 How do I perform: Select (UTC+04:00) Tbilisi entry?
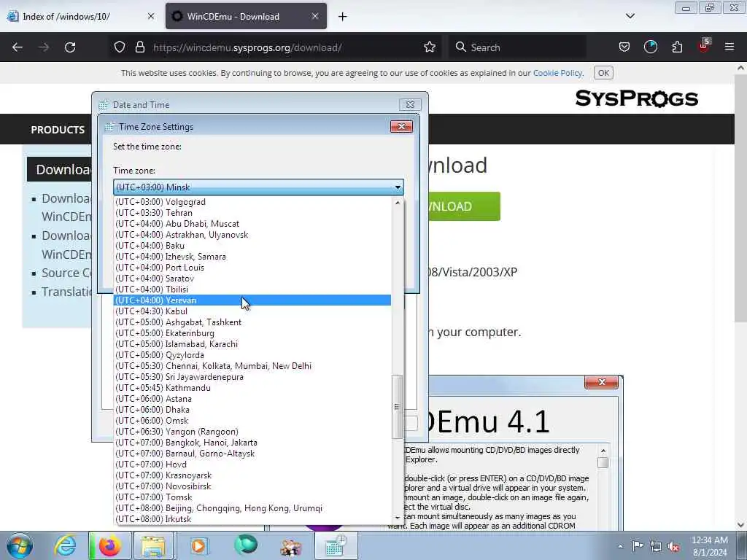pos(252,289)
